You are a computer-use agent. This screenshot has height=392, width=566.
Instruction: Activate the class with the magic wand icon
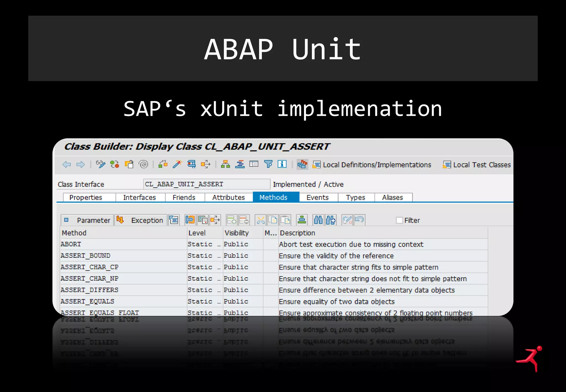click(x=177, y=164)
